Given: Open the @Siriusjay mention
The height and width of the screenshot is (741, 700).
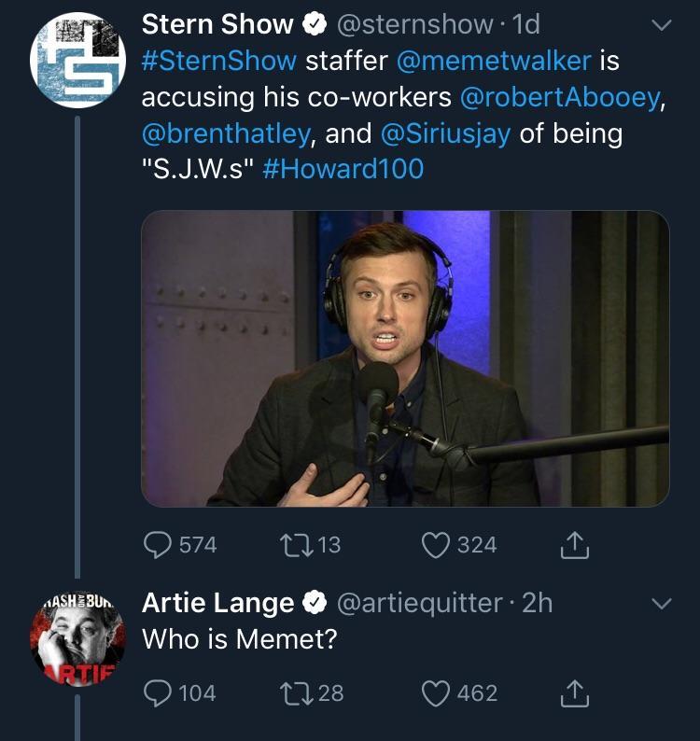Looking at the screenshot, I should [x=445, y=133].
